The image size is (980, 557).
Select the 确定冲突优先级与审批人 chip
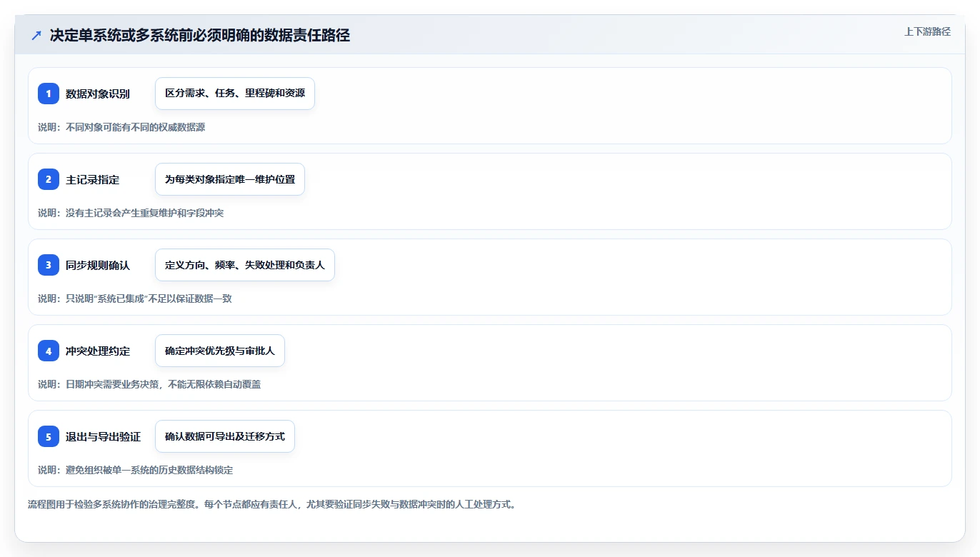point(220,351)
